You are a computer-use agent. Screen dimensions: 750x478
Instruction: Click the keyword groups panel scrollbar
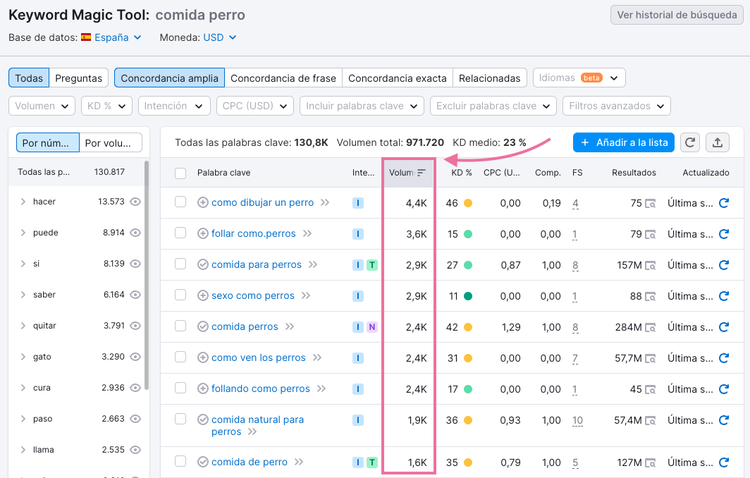tap(146, 275)
